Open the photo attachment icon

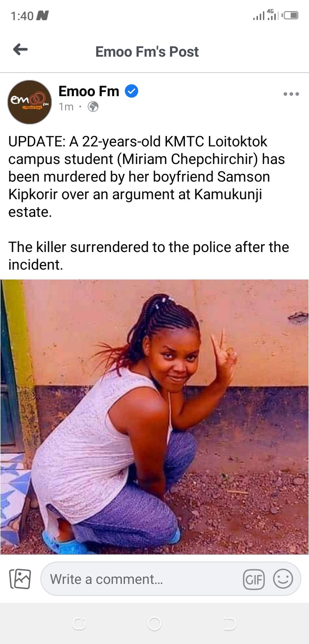tap(20, 579)
